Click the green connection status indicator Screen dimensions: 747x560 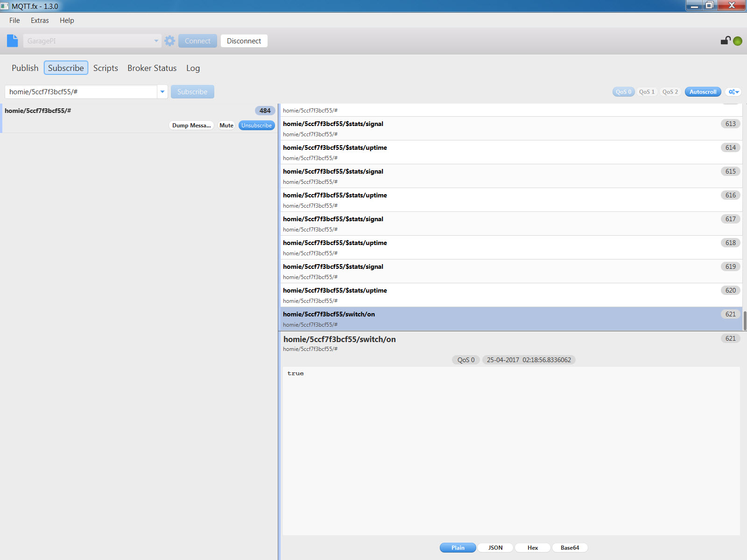(x=738, y=41)
